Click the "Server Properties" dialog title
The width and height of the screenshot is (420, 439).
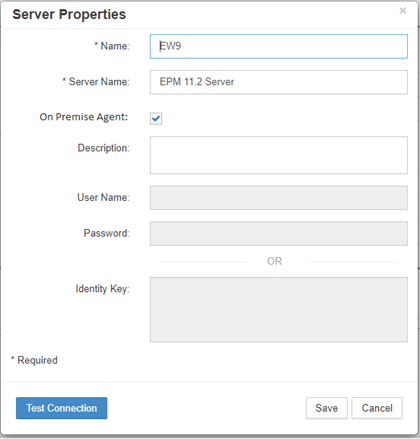69,14
